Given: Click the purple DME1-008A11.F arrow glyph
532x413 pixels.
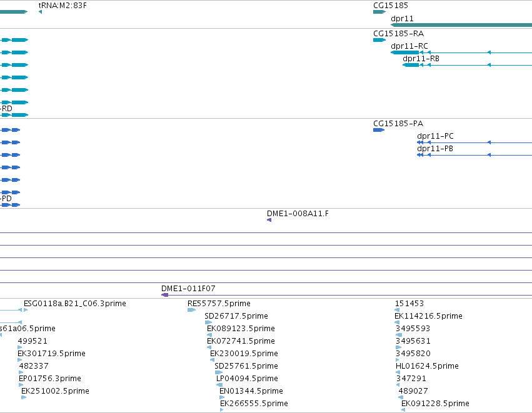Looking at the screenshot, I should (x=269, y=220).
